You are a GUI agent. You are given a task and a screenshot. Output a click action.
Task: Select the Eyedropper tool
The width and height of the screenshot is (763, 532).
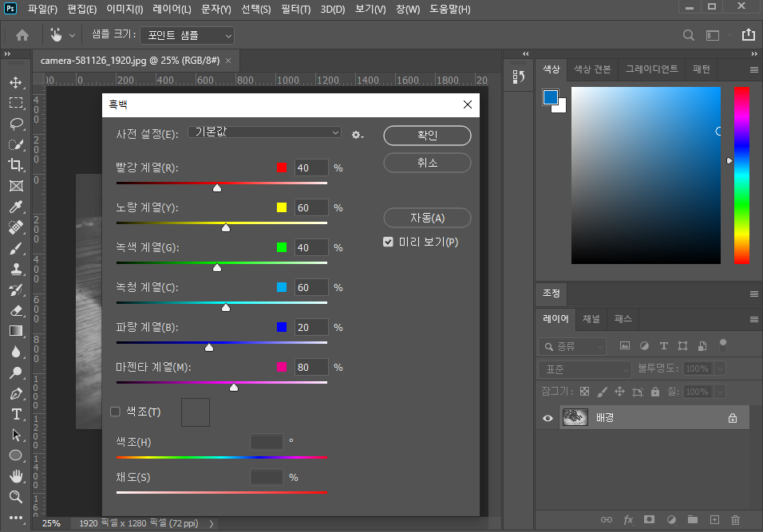click(16, 207)
